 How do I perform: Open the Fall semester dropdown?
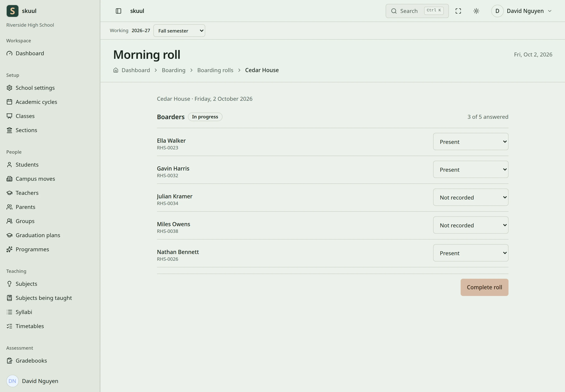click(179, 31)
